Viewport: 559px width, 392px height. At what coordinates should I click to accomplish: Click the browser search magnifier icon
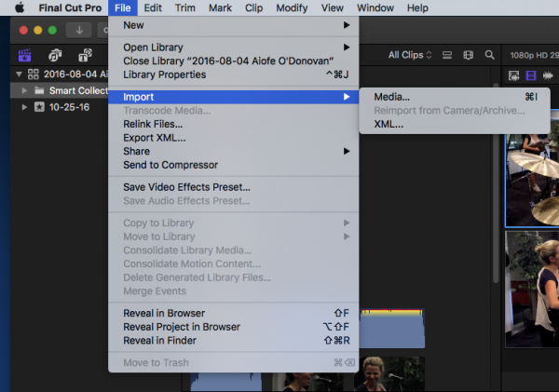pyautogui.click(x=491, y=55)
